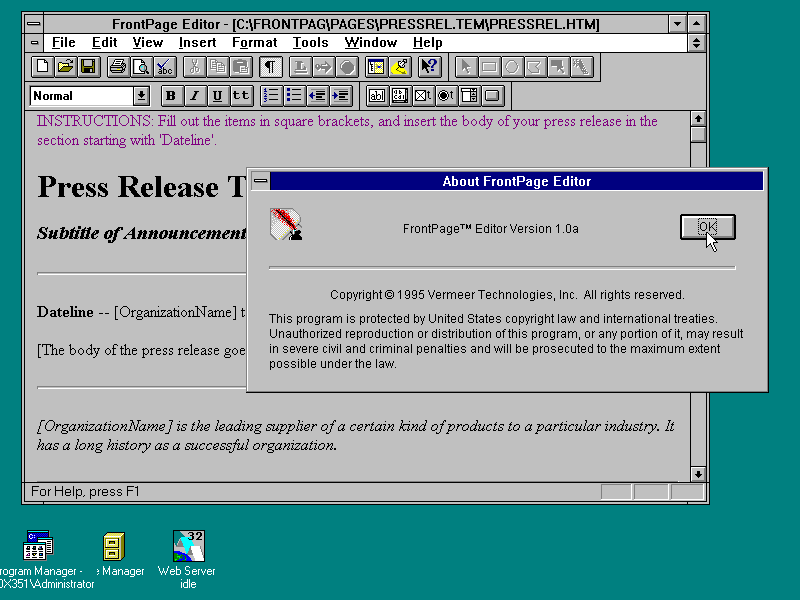Click the 'Subtitle of Announcement' heading

coord(142,233)
